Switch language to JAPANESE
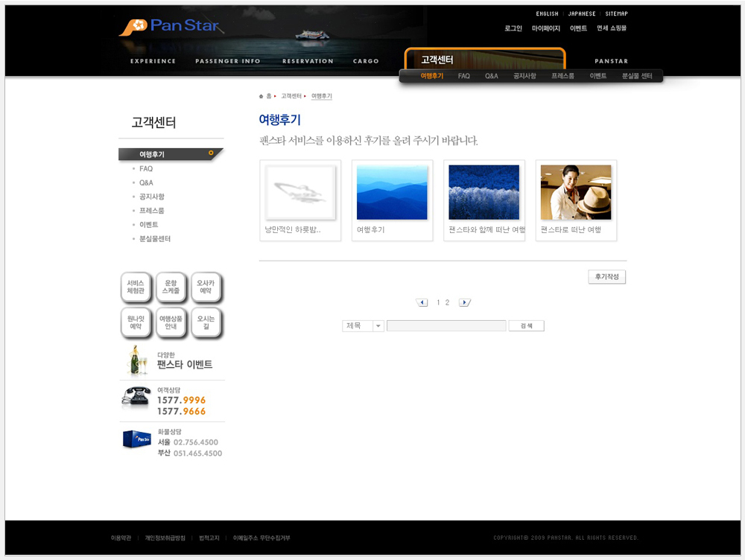Viewport: 745px width, 560px height. (x=582, y=13)
